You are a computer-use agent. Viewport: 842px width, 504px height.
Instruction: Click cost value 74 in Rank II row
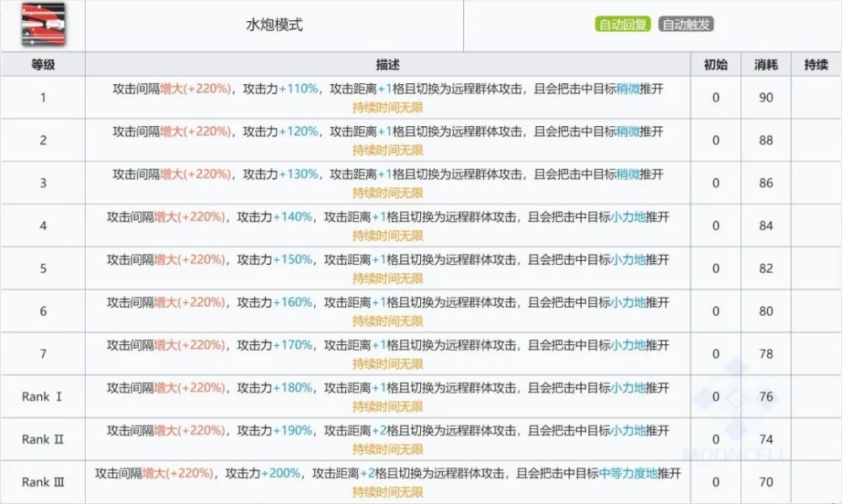765,439
